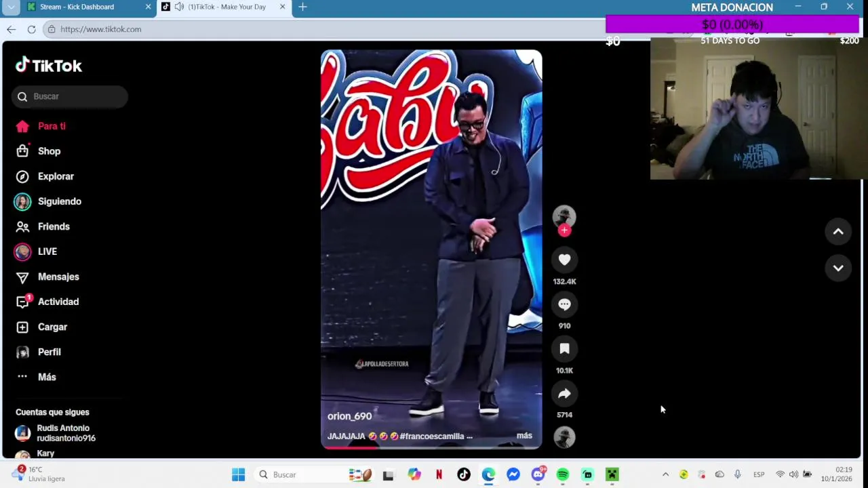Open the Rudis Antonio followed account
The height and width of the screenshot is (488, 868).
[66, 433]
